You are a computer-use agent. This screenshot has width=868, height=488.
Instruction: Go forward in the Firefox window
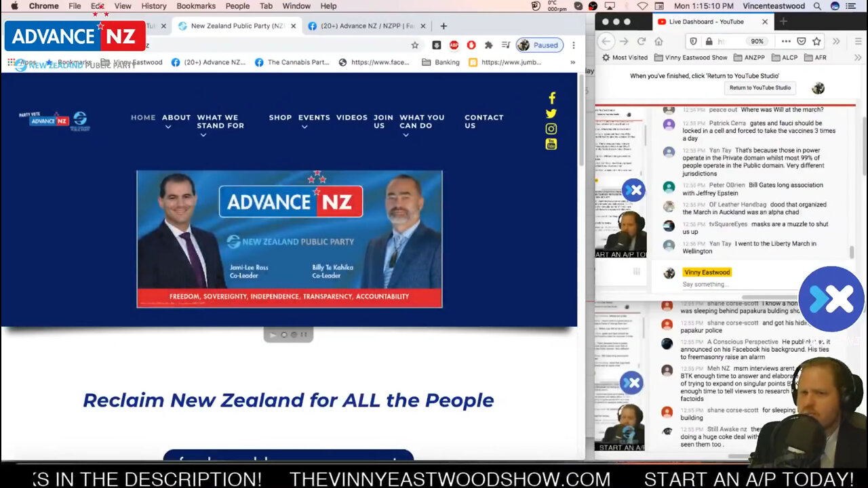click(624, 41)
